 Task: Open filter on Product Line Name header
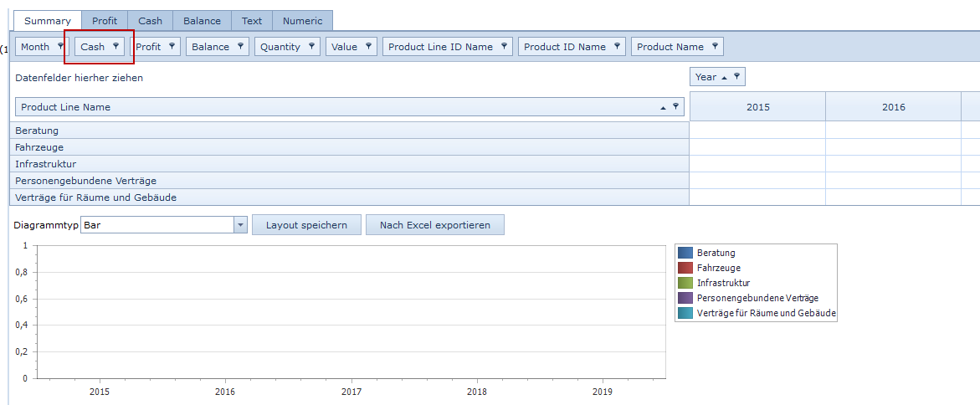[x=675, y=106]
